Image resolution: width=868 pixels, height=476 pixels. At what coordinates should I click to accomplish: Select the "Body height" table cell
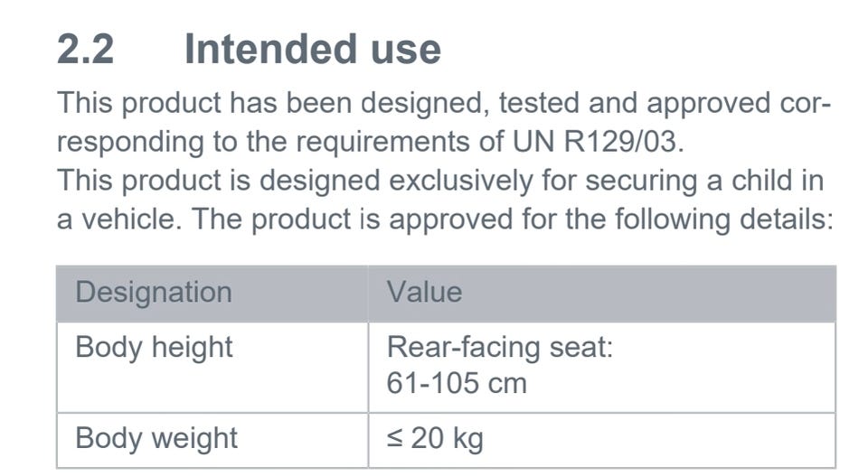154,348
